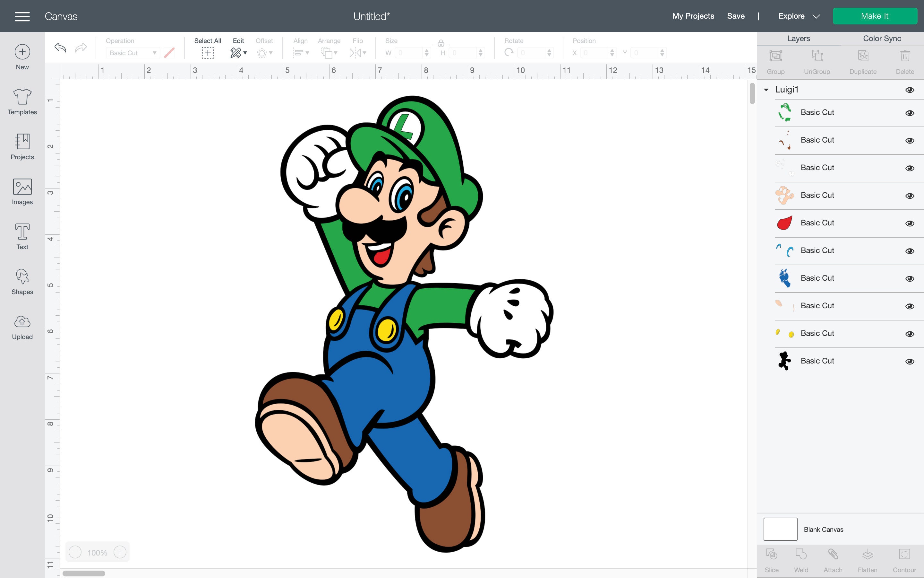924x578 pixels.
Task: Click the Group layers icon
Action: (775, 56)
